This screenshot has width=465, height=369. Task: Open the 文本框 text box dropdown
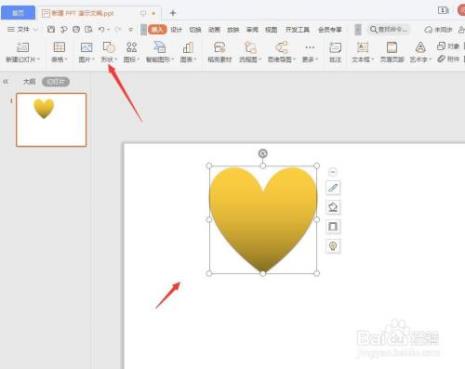(363, 52)
